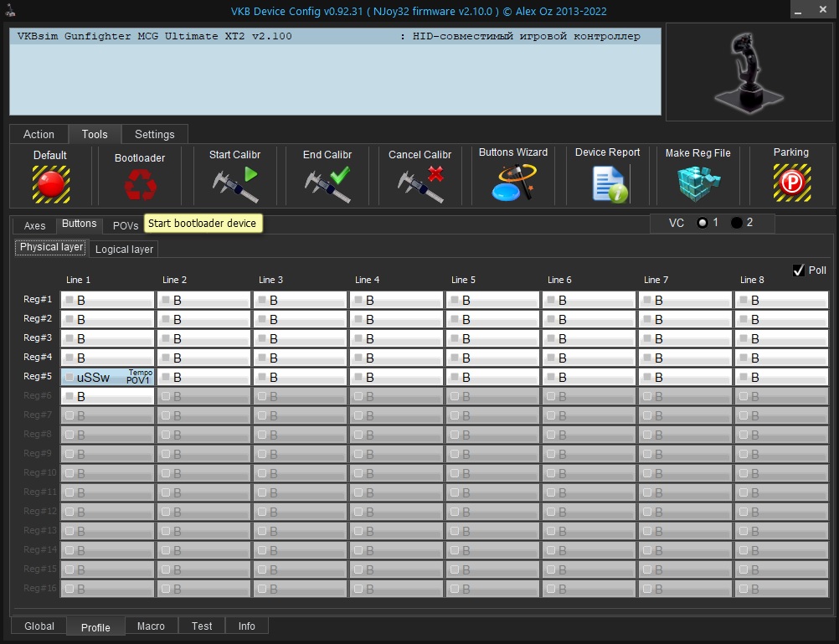Click Reg#2 Line 7 button cell
This screenshot has width=839, height=644.
[x=686, y=319]
